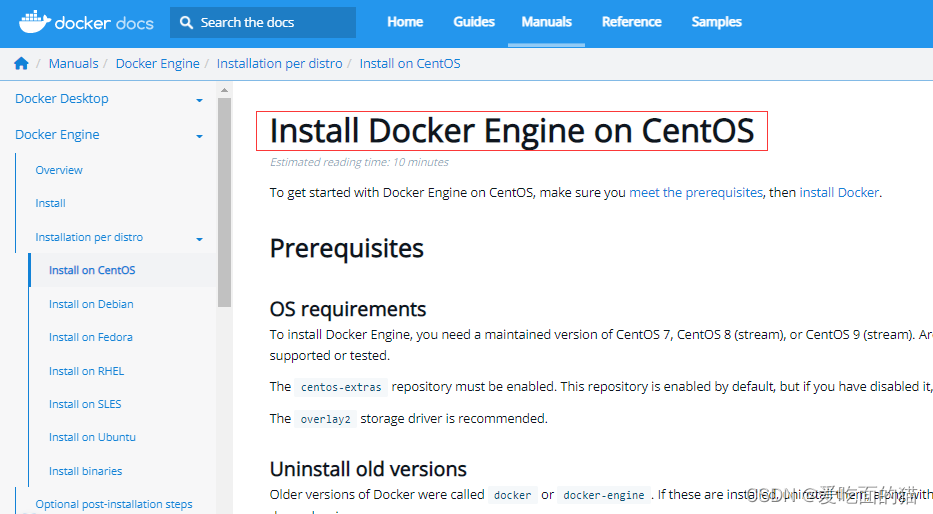The image size is (933, 514).
Task: Open Docker Engine sidebar section
Action: (57, 135)
